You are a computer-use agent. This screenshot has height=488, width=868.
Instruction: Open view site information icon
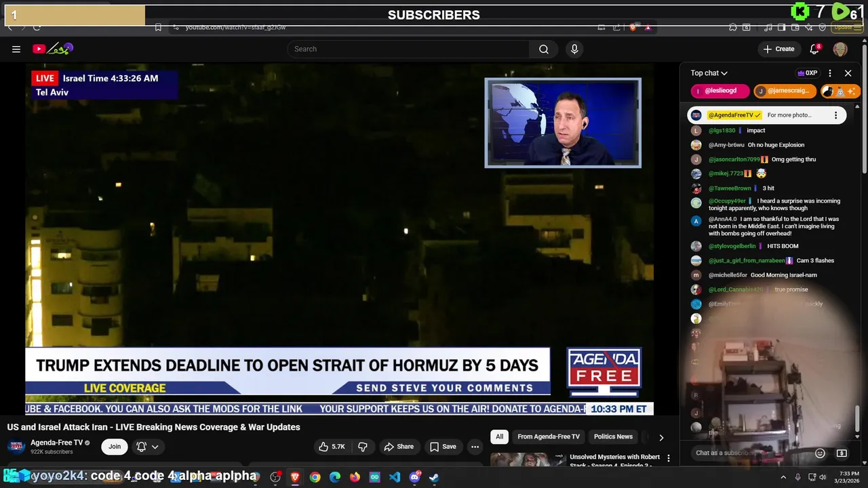point(176,27)
